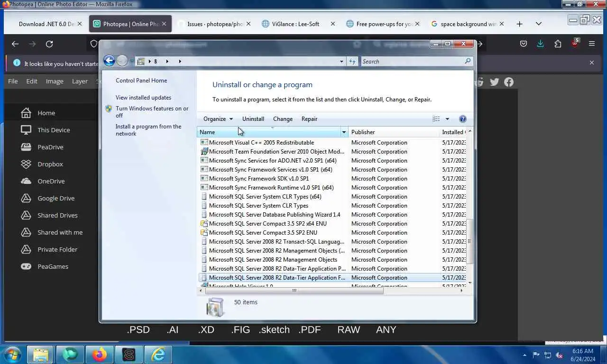The width and height of the screenshot is (607, 364).
Task: Open a new Firefox tab with plus
Action: [x=519, y=24]
